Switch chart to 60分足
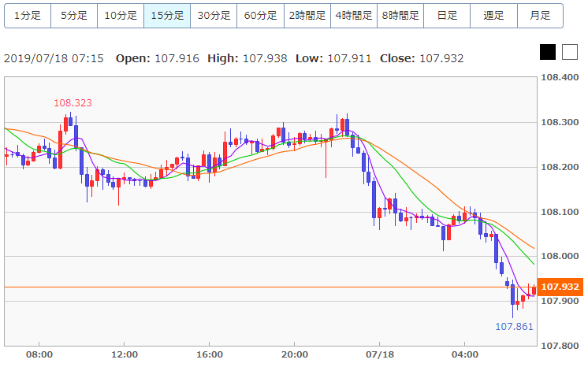 click(260, 16)
